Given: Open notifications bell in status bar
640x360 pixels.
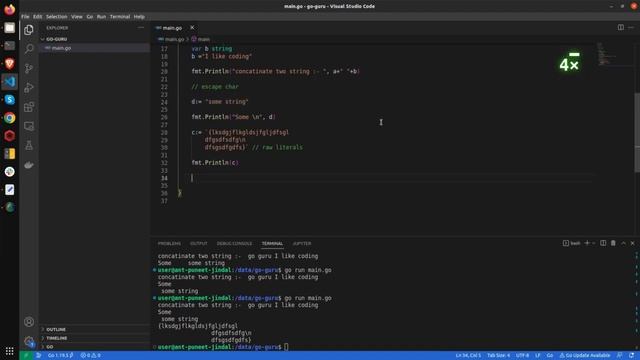Looking at the screenshot, I should tap(631, 356).
